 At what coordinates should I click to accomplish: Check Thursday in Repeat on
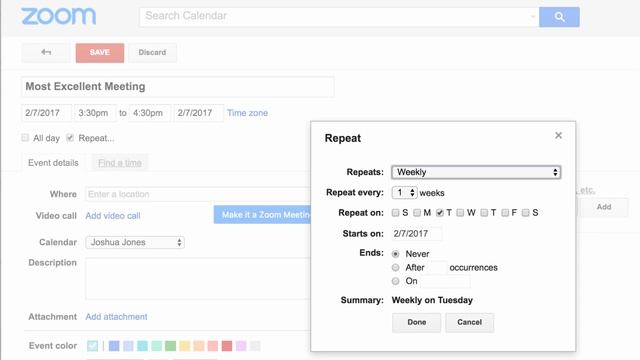point(484,213)
